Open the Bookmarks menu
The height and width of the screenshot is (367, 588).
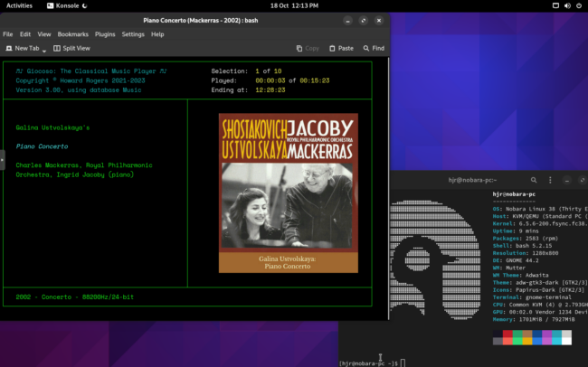pyautogui.click(x=72, y=34)
